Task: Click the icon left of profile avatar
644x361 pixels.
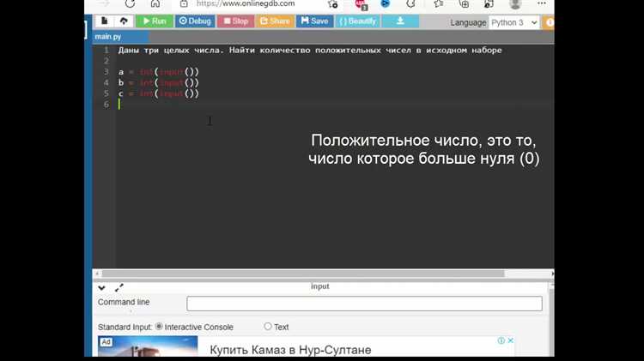Action: coord(489,4)
